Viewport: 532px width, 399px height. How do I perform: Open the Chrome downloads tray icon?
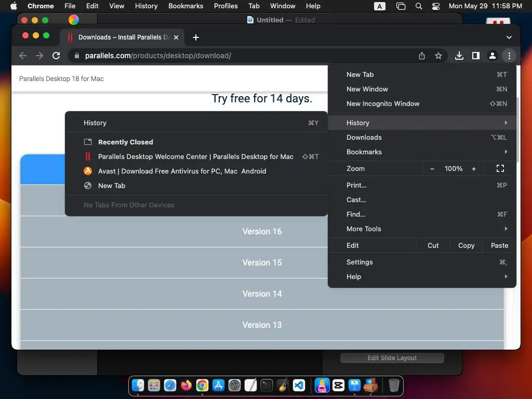click(459, 56)
